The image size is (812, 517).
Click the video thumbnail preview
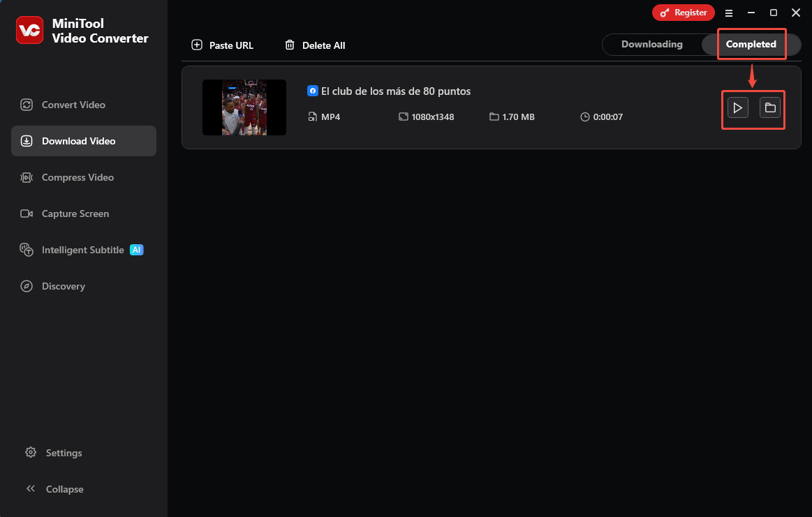click(244, 107)
